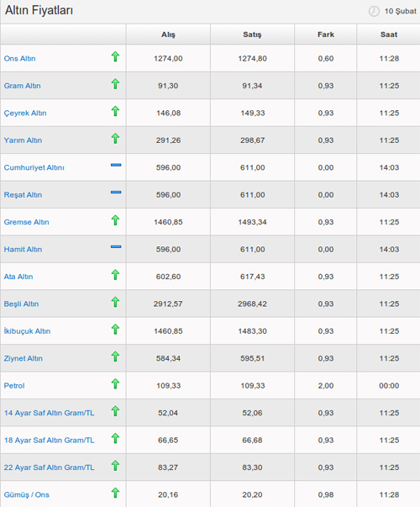This screenshot has width=420, height=507.
Task: Click the blue dash icon beside Cumhuriyet Altını
Action: pos(116,165)
